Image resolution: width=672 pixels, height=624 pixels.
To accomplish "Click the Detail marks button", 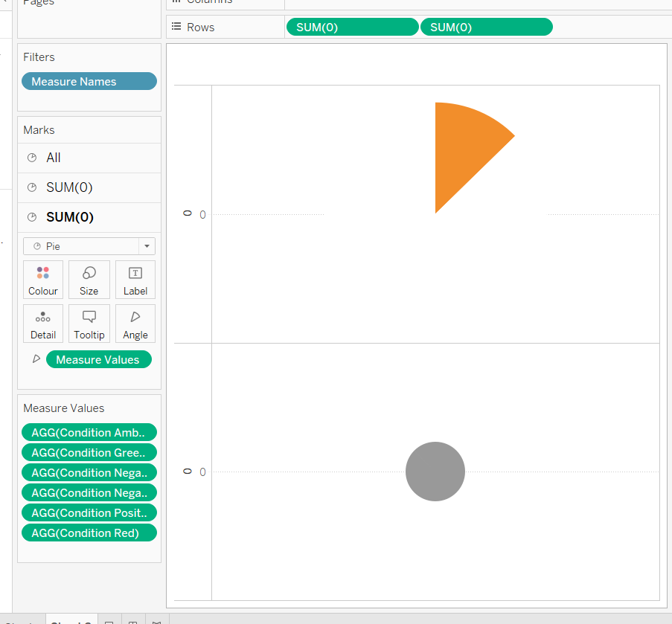I will (x=43, y=324).
